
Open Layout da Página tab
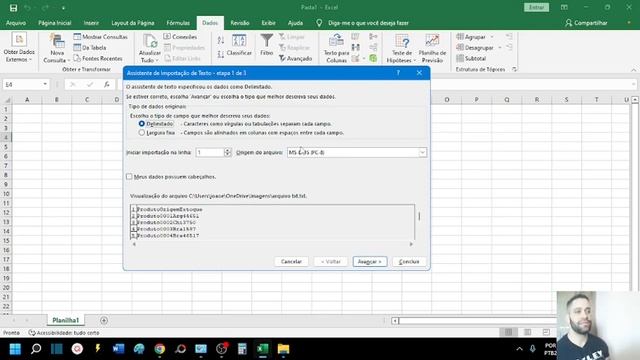(133, 23)
